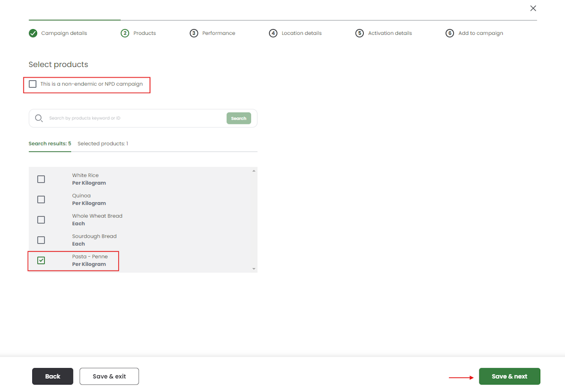The width and height of the screenshot is (565, 392).
Task: Focus the products keyword search field
Action: coord(135,118)
